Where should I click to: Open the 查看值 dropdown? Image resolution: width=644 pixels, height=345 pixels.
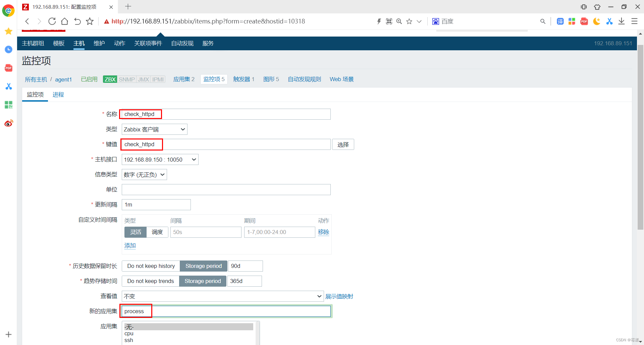click(x=223, y=296)
